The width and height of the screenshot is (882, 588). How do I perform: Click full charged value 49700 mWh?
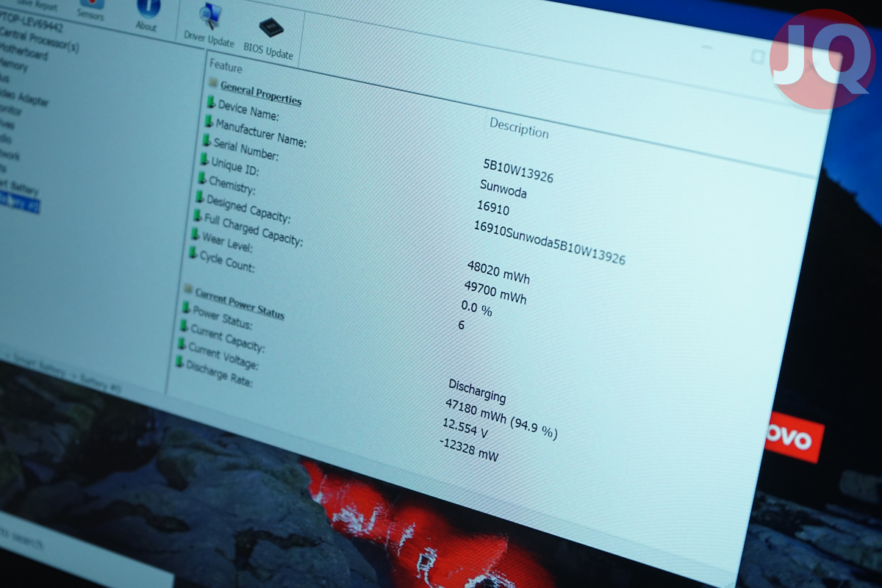pyautogui.click(x=495, y=292)
